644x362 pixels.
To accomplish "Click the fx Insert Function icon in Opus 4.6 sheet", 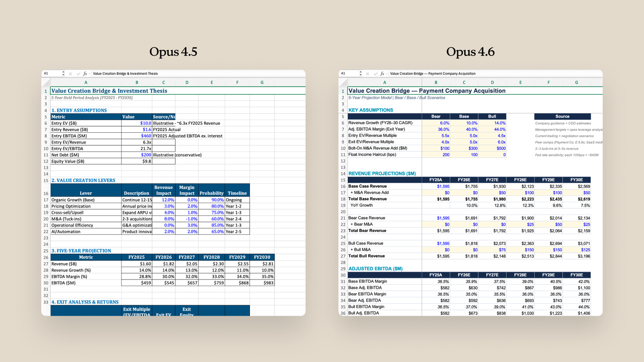I will [x=382, y=74].
